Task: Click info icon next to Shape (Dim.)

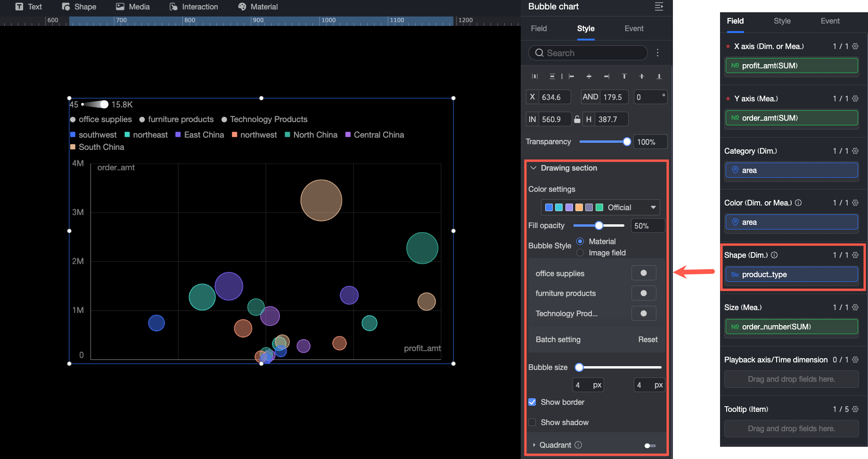Action: (774, 255)
